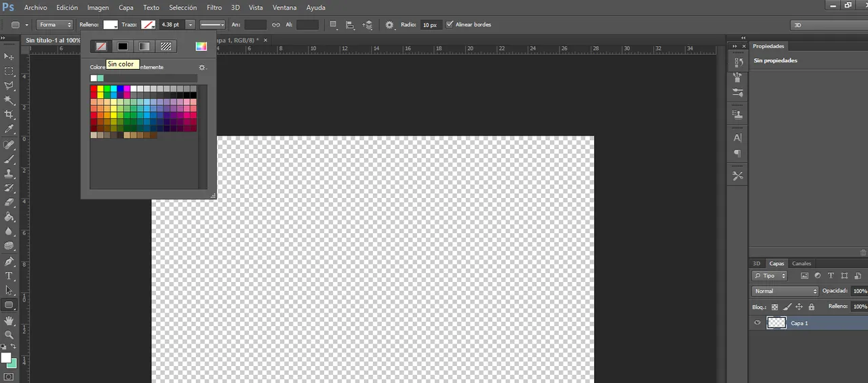Hide the Capa 1 layer

(757, 323)
